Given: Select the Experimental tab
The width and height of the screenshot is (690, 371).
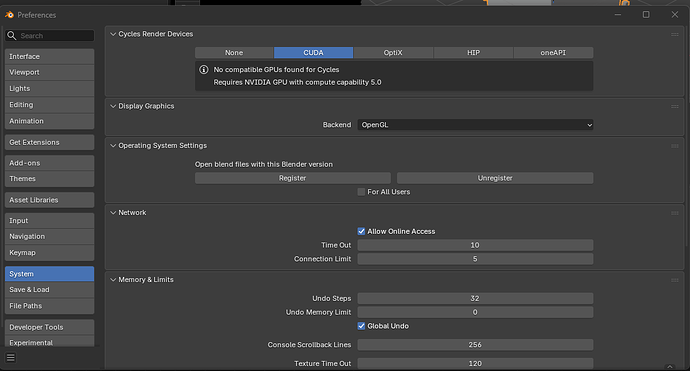Looking at the screenshot, I should click(x=49, y=342).
